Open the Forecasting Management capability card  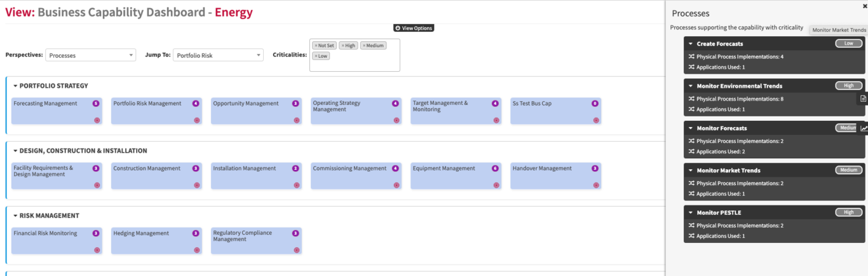57,111
